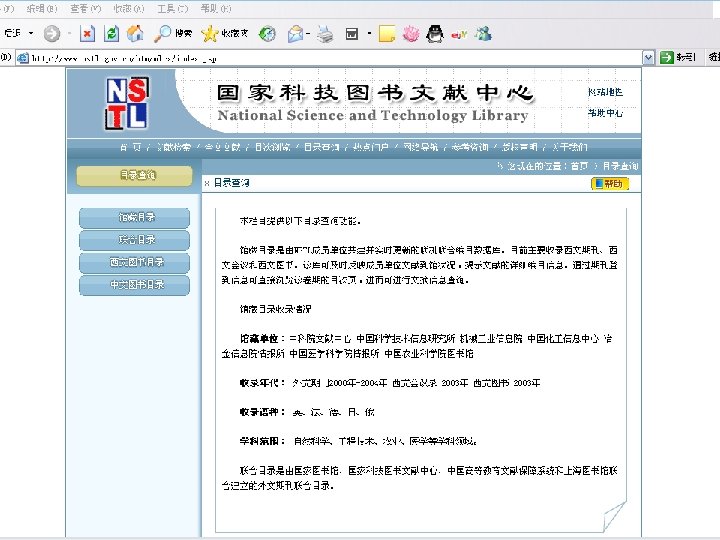
Task: Click 全文文献 in site navigation bar
Action: [x=223, y=147]
